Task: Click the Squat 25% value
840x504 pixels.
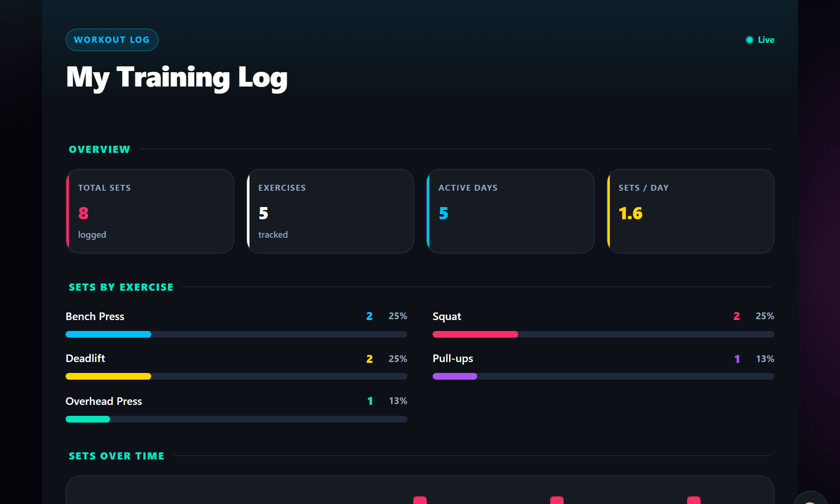Action: point(765,316)
